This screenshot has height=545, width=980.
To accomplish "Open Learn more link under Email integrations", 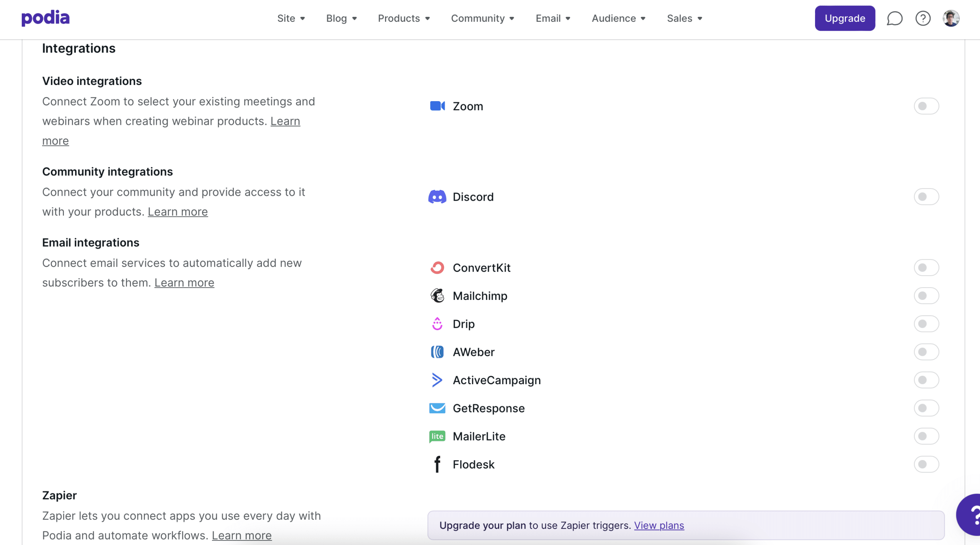I will [x=184, y=283].
